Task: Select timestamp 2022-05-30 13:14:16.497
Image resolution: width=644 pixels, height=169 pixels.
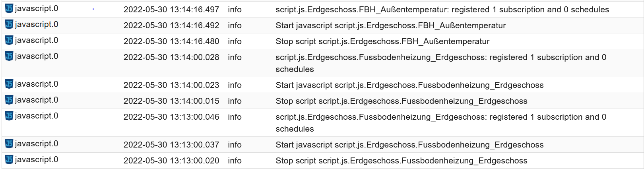Action: pyautogui.click(x=171, y=10)
